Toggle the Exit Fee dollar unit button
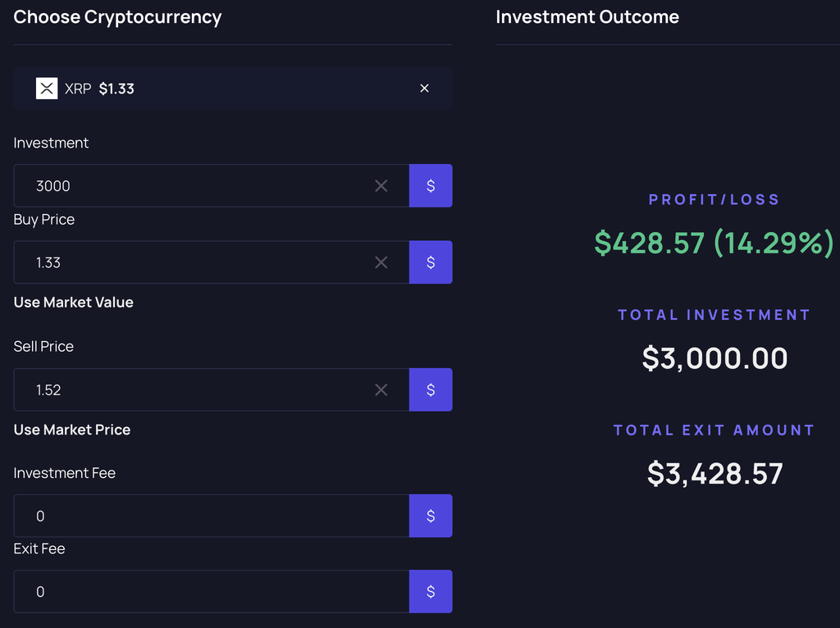This screenshot has height=628, width=840. pos(431,592)
